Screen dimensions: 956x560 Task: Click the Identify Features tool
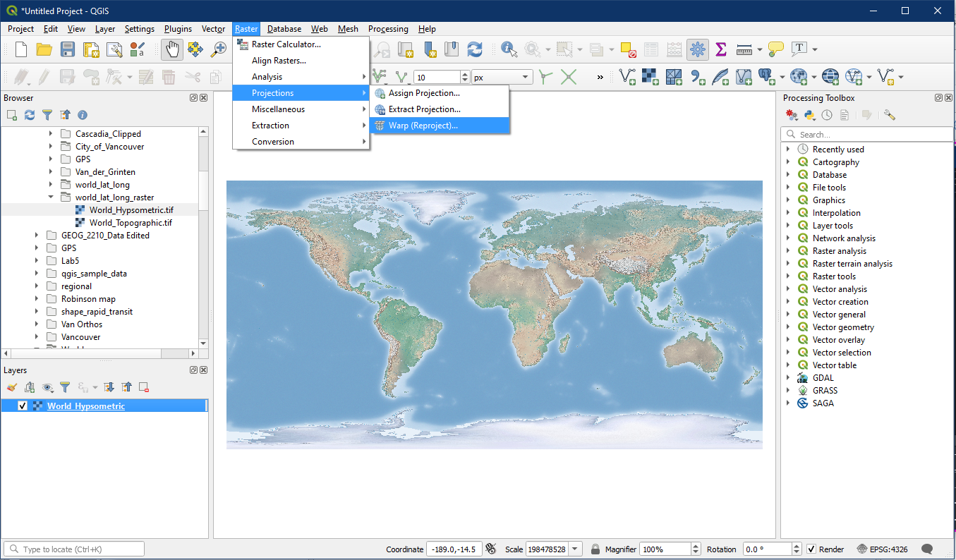tap(509, 49)
